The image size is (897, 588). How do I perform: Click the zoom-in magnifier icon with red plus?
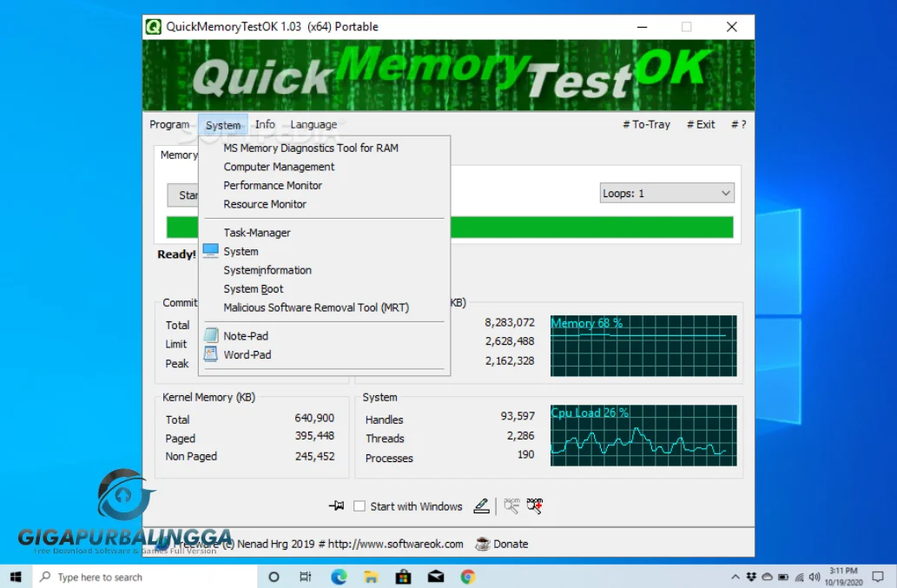tap(534, 505)
